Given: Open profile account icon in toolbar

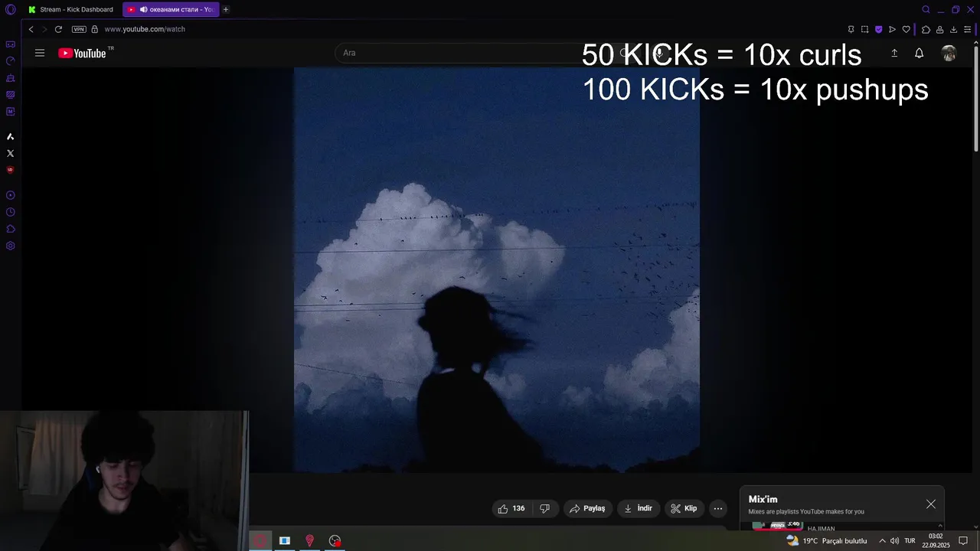Looking at the screenshot, I should pos(939,29).
